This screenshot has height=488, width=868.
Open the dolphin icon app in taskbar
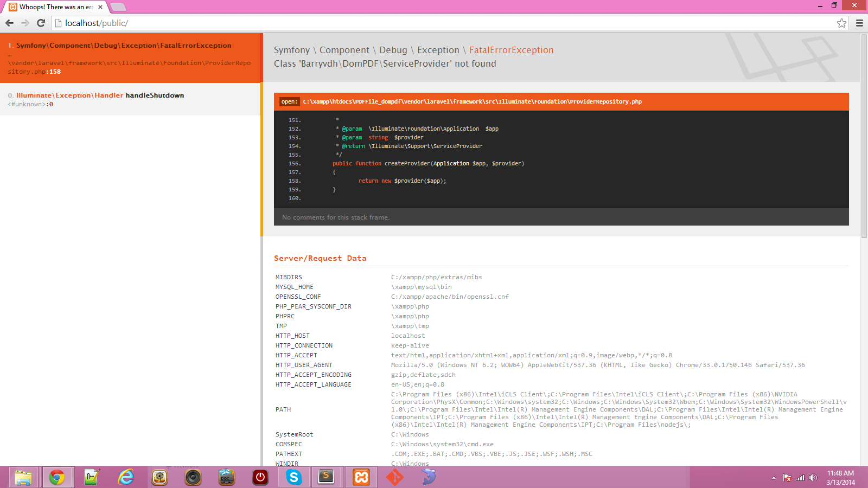point(429,477)
